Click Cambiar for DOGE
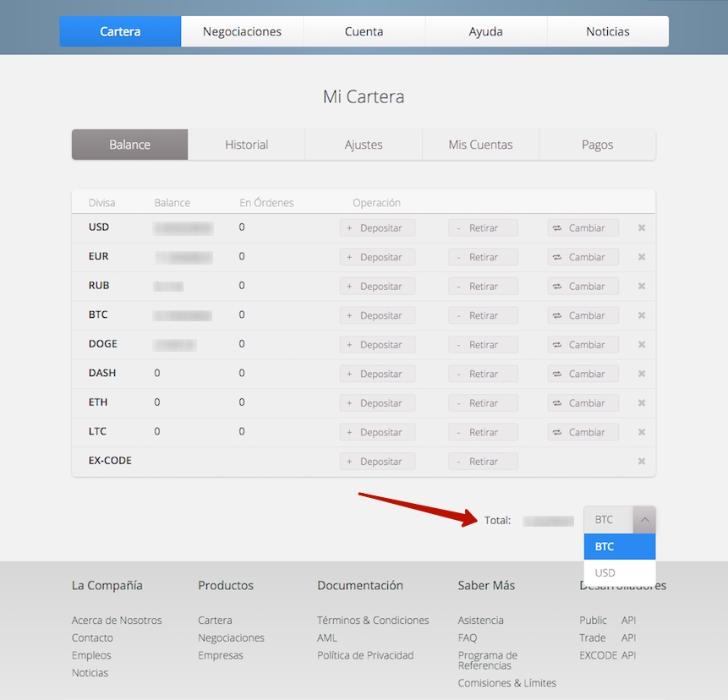 [x=583, y=345]
